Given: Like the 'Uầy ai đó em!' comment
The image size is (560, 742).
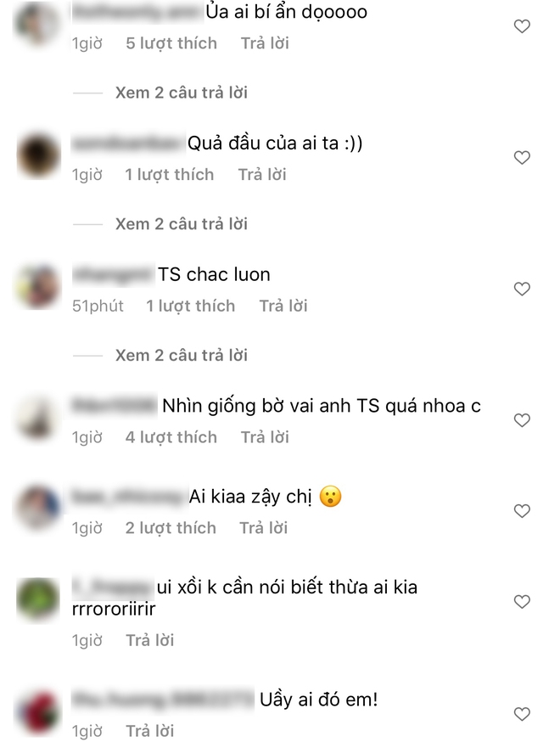Looking at the screenshot, I should pos(522,714).
